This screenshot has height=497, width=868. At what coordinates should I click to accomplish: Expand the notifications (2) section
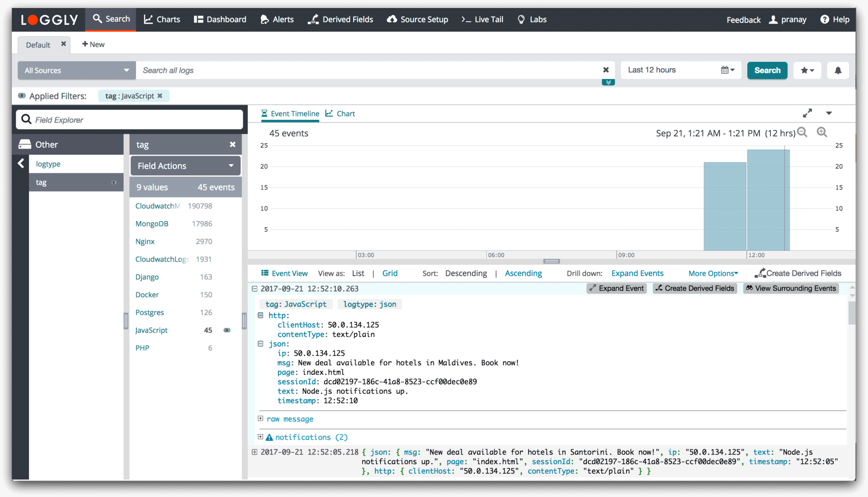[x=260, y=437]
